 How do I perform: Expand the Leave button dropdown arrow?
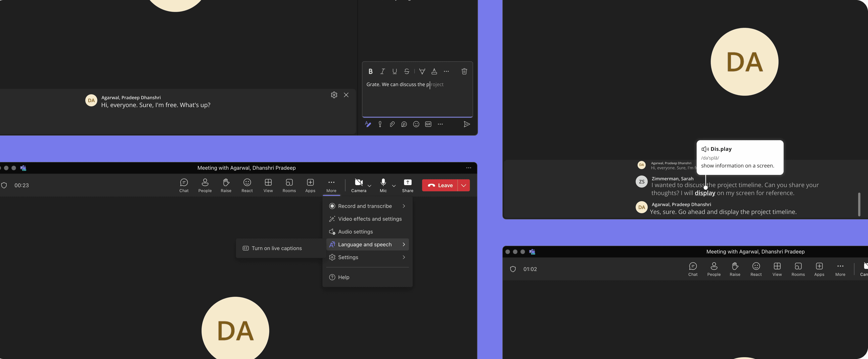(x=464, y=185)
